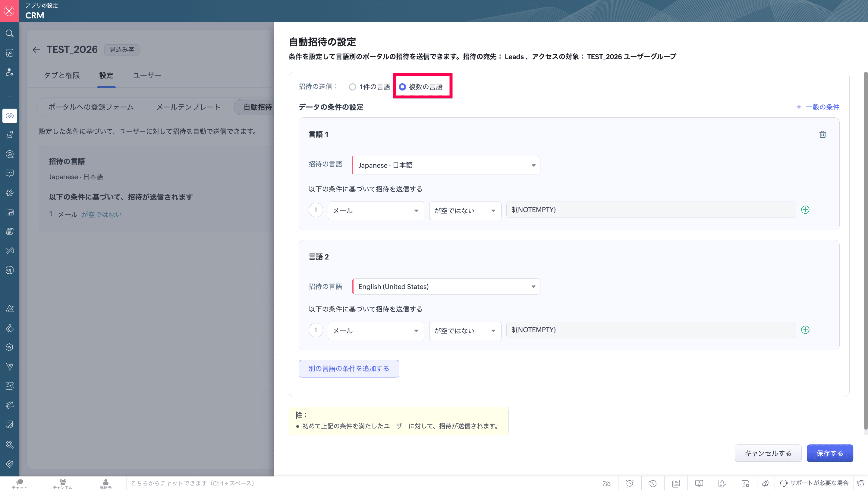This screenshot has height=490, width=868.
Task: Expand the が空ではない operator dropdown in Language 1
Action: pos(465,211)
